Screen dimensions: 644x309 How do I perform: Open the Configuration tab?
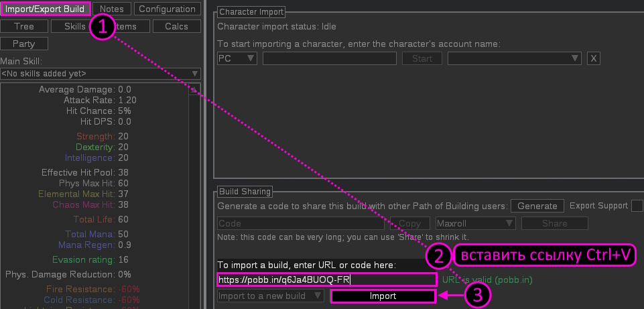click(x=167, y=9)
